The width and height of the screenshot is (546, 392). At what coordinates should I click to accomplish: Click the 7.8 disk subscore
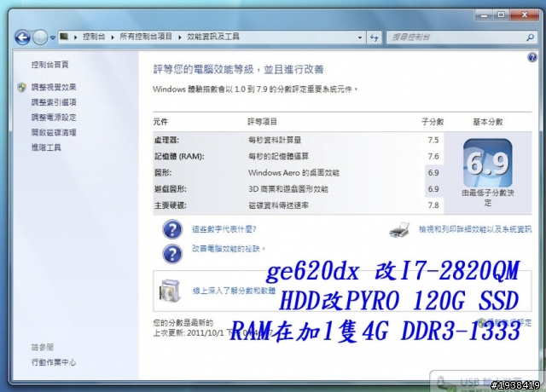click(433, 205)
